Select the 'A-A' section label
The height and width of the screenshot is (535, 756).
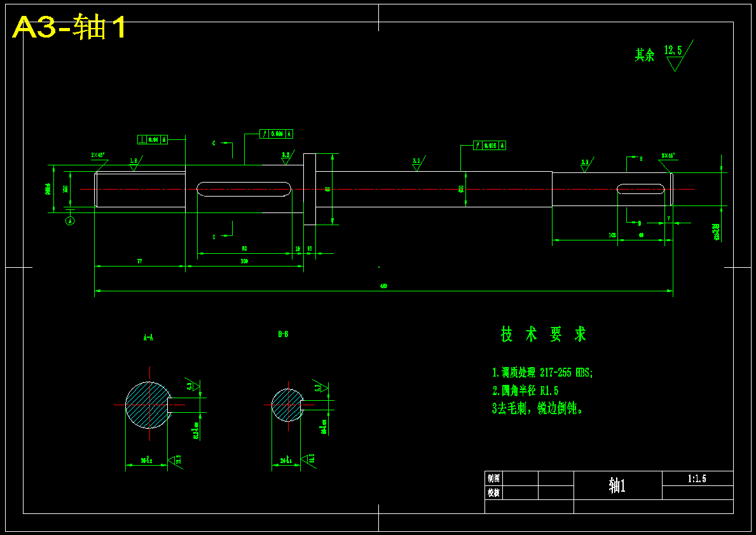(149, 338)
